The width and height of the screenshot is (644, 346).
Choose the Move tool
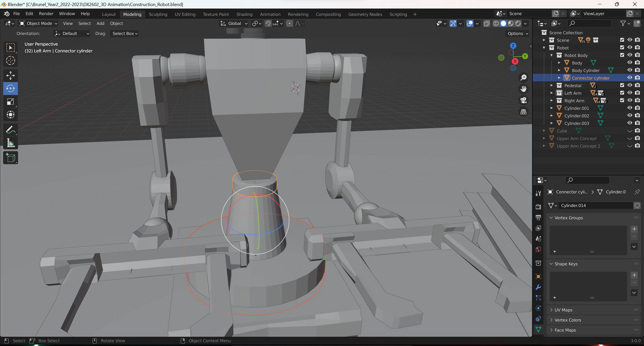tap(11, 76)
